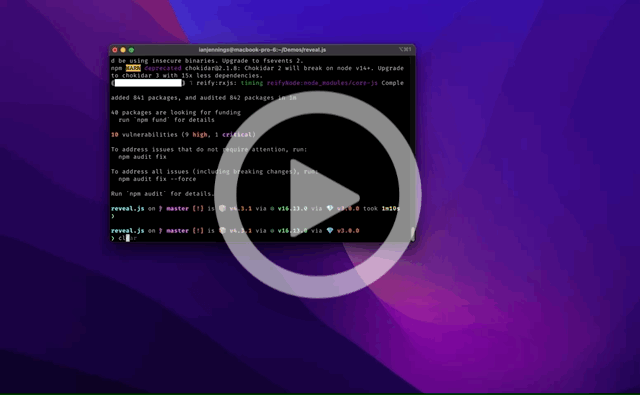
Task: Click the '10 vulnerabilities' summary line
Action: [x=183, y=135]
